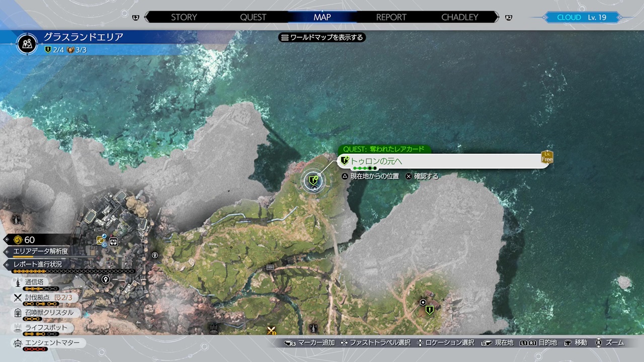Click the crossed-swords combat marker on the map
This screenshot has width=644, height=362.
pos(272,330)
